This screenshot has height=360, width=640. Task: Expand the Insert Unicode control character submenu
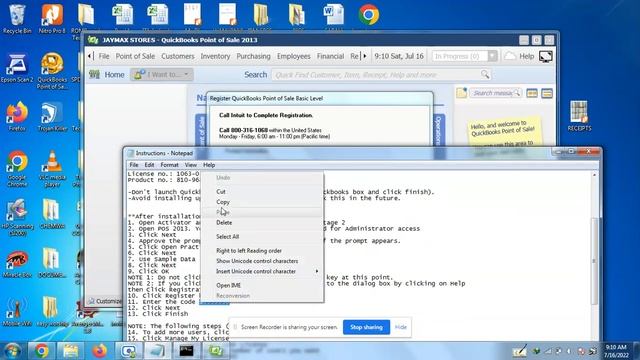coord(261,271)
